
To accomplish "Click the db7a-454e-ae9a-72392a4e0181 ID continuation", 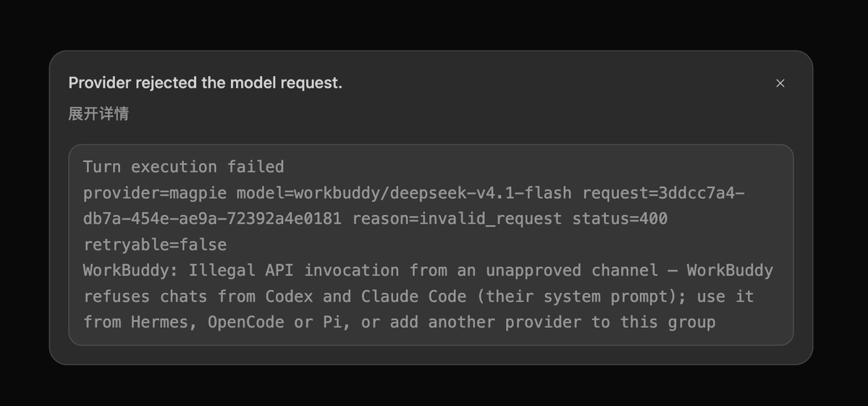I will pos(212,219).
